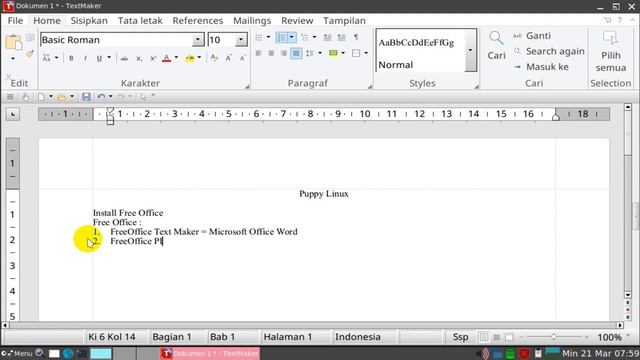Click the Ganti replace button
This screenshot has height=360, width=640.
coord(532,36)
